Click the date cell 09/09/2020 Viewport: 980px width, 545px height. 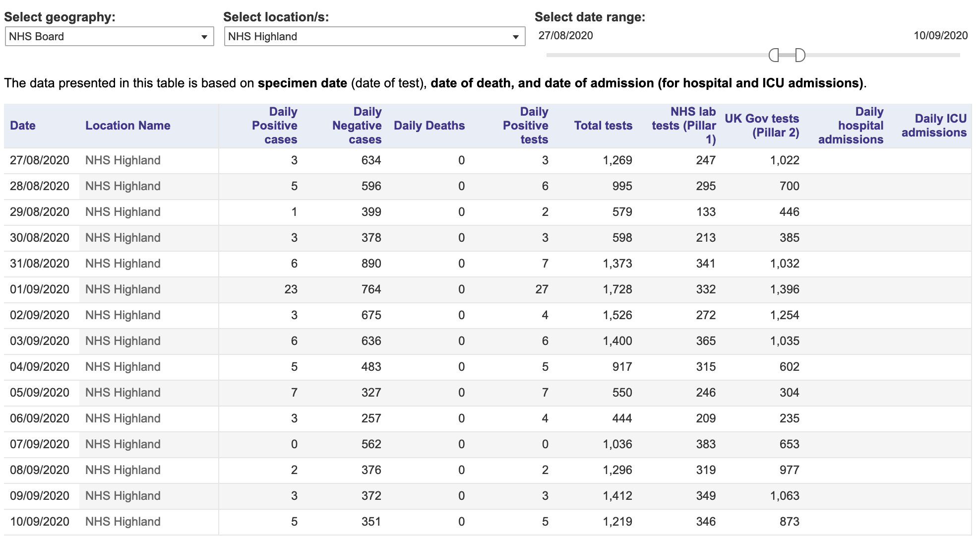tap(40, 496)
